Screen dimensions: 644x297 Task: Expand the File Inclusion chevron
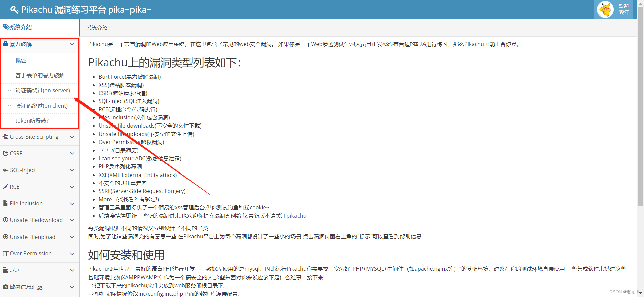72,204
